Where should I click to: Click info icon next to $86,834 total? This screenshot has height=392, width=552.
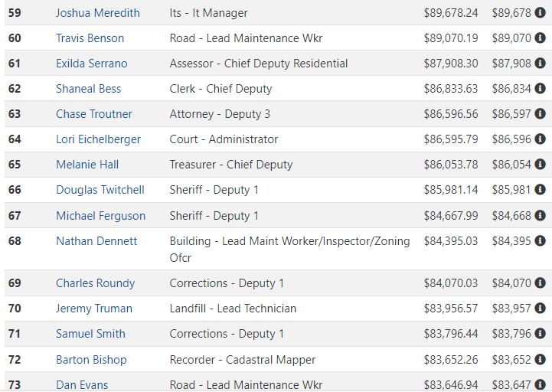point(540,88)
